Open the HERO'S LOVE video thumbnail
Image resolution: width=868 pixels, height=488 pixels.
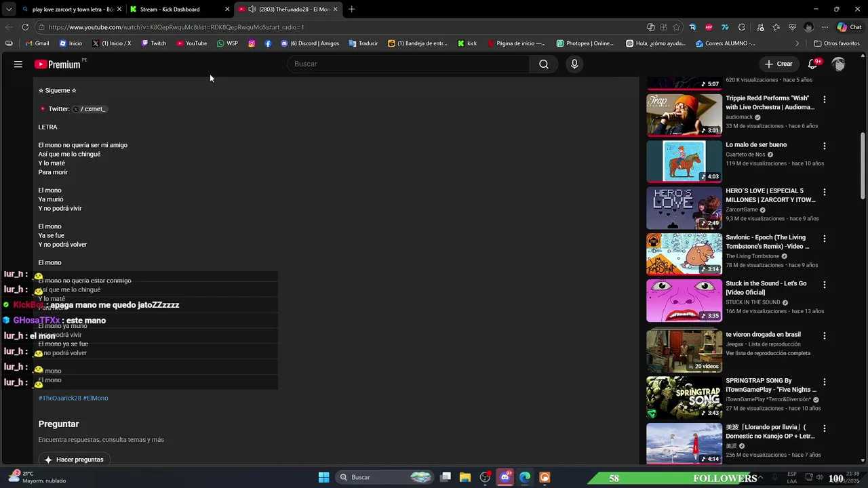point(684,208)
